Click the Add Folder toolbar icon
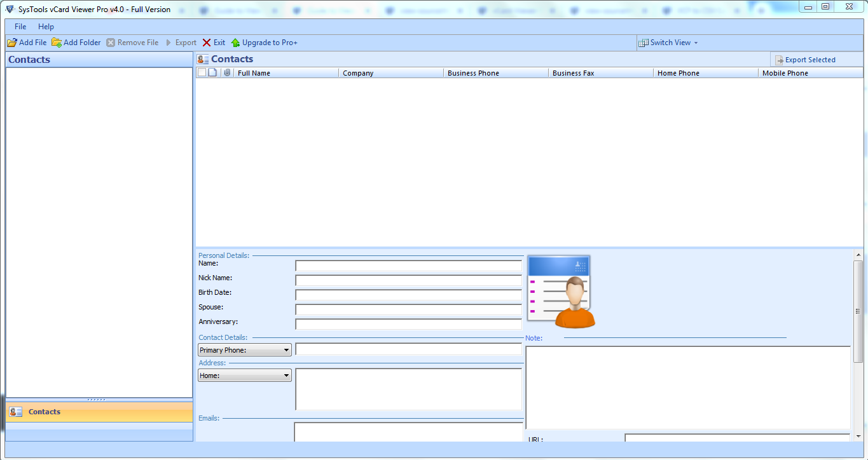868x460 pixels. coord(57,43)
